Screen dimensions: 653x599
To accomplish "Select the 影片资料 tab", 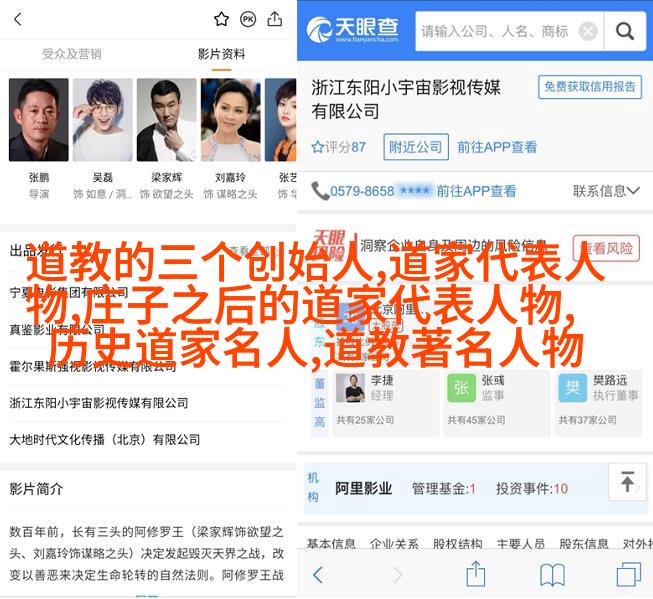I will coord(221,54).
